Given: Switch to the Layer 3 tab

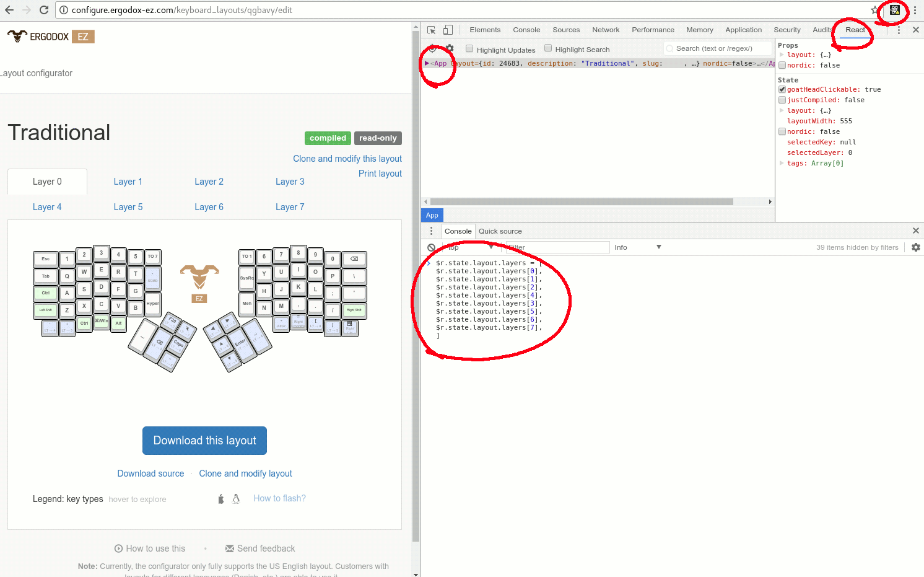Looking at the screenshot, I should click(x=290, y=182).
